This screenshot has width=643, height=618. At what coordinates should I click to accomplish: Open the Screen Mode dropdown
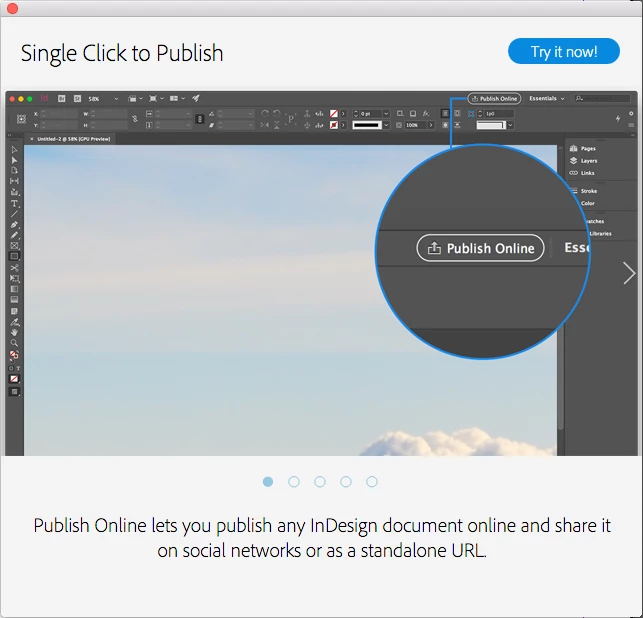pos(156,98)
